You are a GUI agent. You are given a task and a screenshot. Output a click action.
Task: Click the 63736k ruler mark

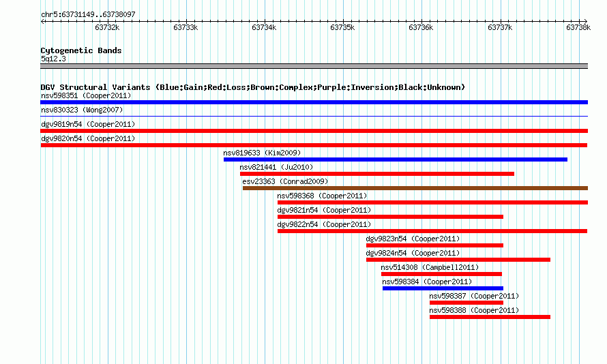coord(421,27)
